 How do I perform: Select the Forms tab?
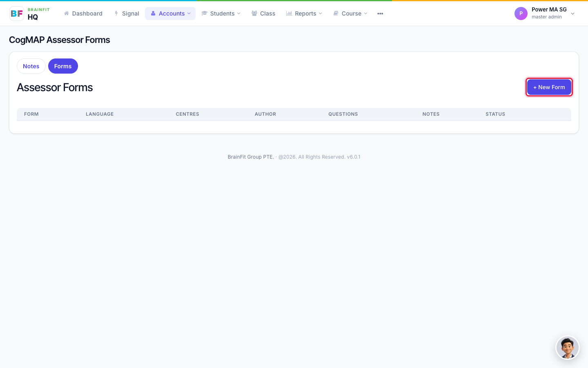[x=63, y=66]
